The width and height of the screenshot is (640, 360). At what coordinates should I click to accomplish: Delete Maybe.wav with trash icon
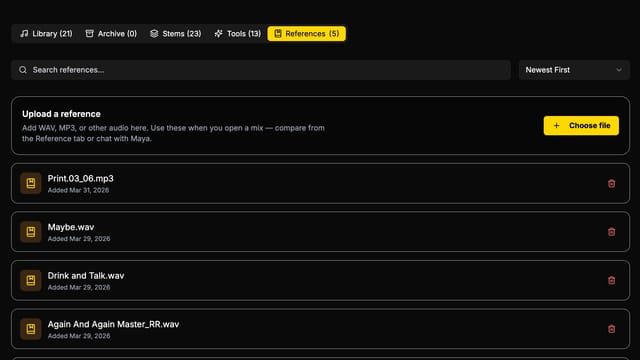(611, 232)
